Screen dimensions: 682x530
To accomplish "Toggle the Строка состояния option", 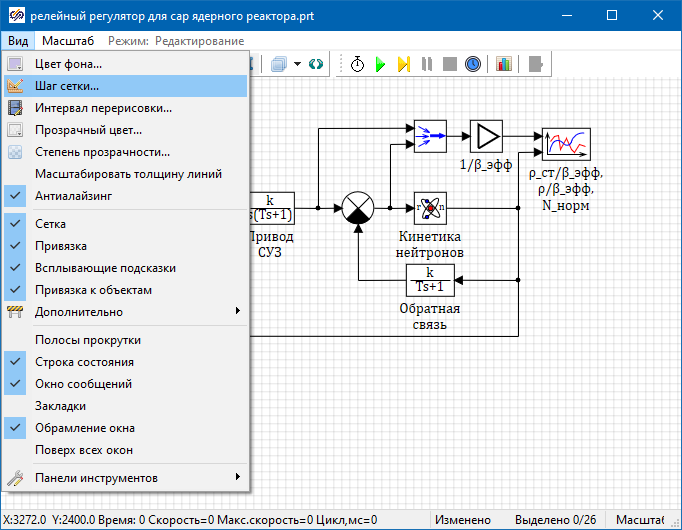I will point(84,362).
